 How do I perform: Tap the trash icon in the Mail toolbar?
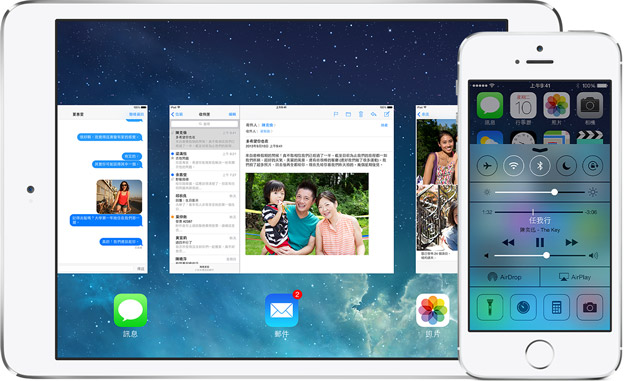point(361,114)
